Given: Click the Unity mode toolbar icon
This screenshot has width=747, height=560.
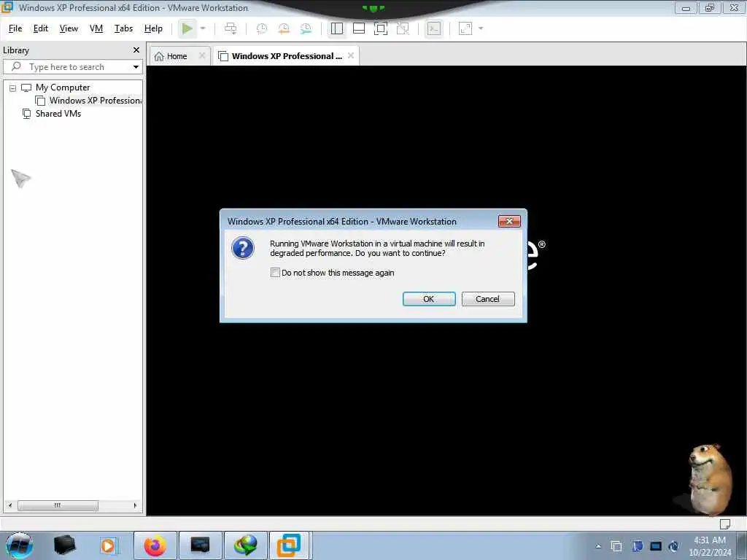Looking at the screenshot, I should coord(403,28).
